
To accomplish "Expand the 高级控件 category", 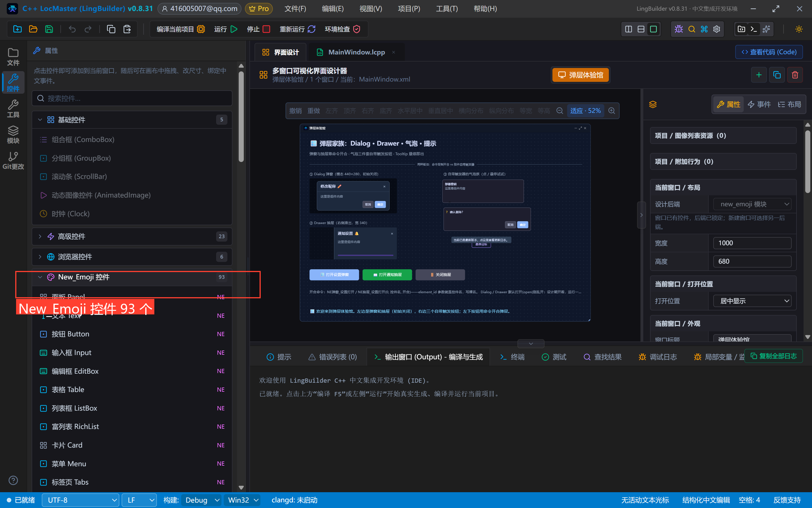I will (132, 237).
